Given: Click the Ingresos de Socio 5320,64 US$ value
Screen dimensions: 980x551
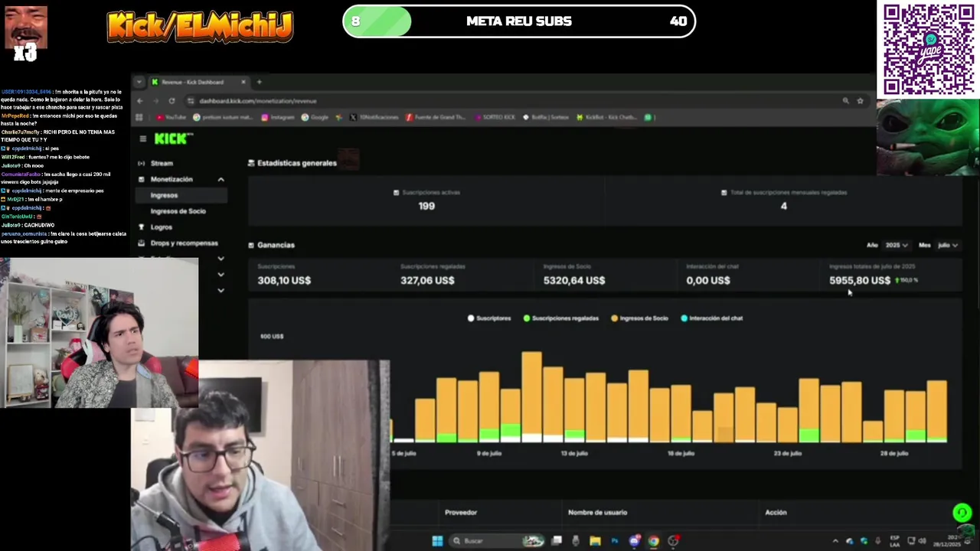Looking at the screenshot, I should pyautogui.click(x=574, y=280).
